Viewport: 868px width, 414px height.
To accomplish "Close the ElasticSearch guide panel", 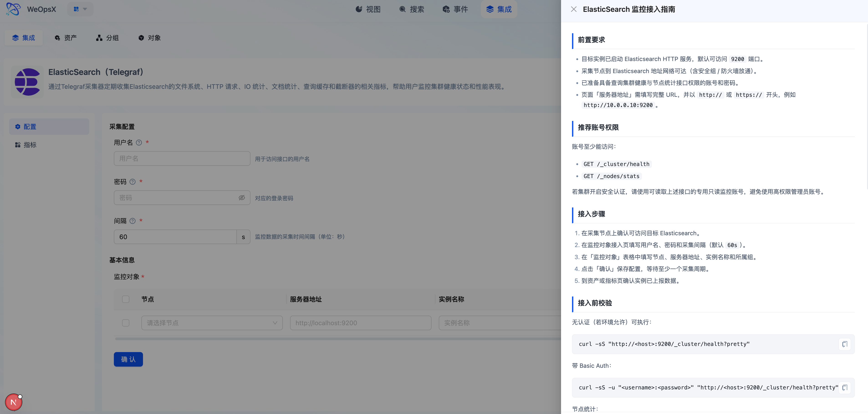I will [x=574, y=9].
